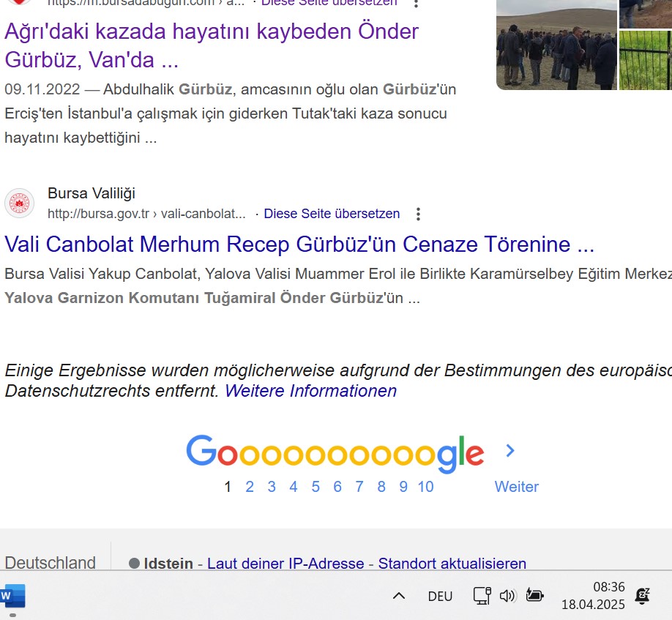Open the notification bell with do-not-disturb
Image resolution: width=672 pixels, height=620 pixels.
(x=643, y=596)
